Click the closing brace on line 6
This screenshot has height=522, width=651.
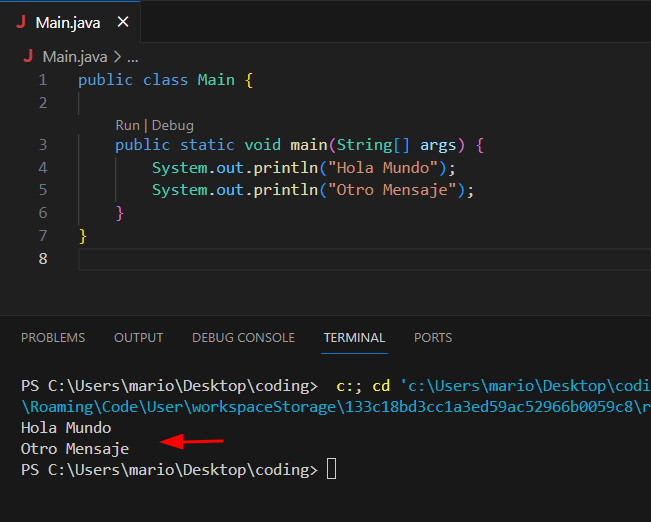[120, 213]
